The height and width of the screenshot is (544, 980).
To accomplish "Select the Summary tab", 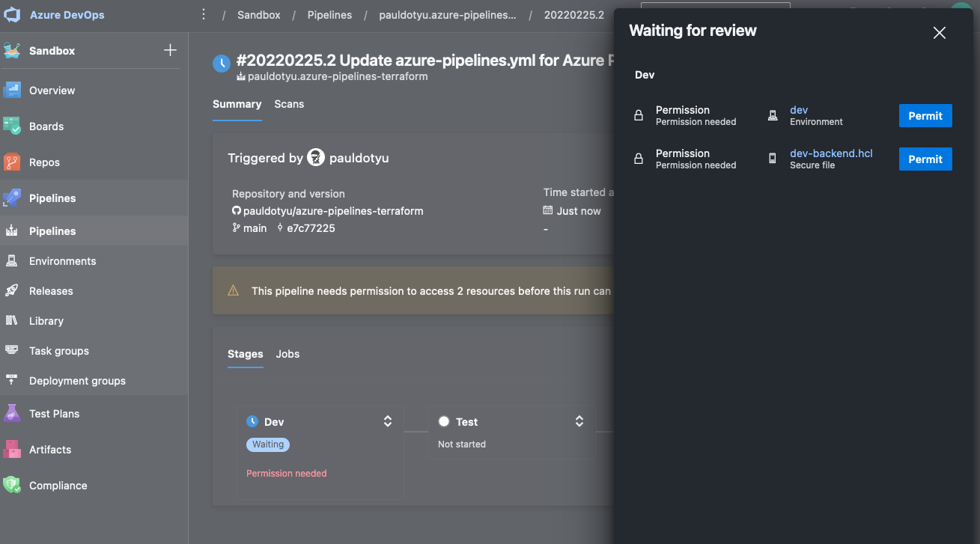I will click(237, 104).
